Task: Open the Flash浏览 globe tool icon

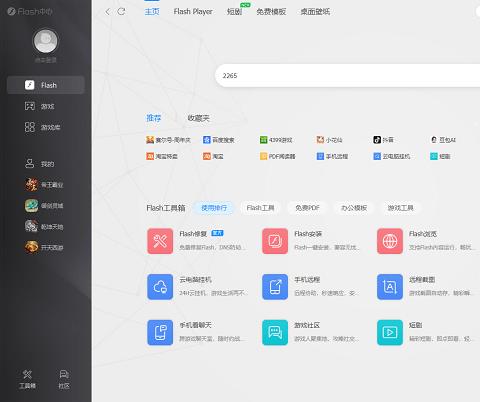Action: [x=390, y=241]
